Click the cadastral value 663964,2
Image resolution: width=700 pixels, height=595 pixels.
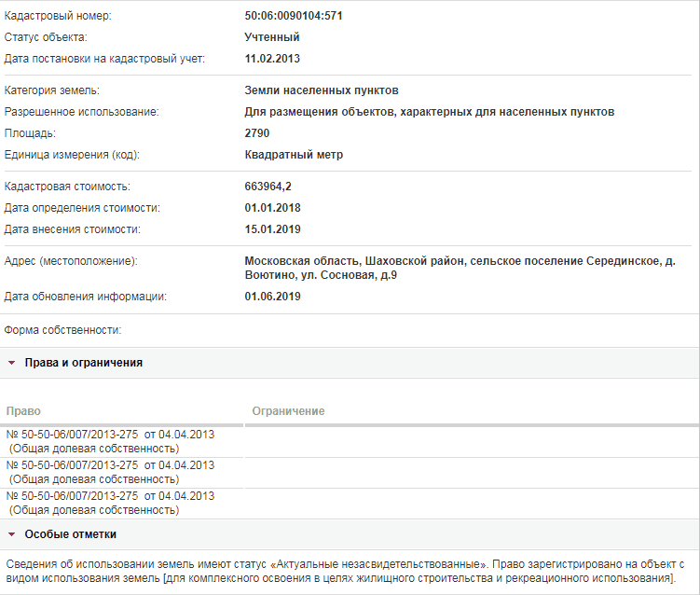point(268,187)
